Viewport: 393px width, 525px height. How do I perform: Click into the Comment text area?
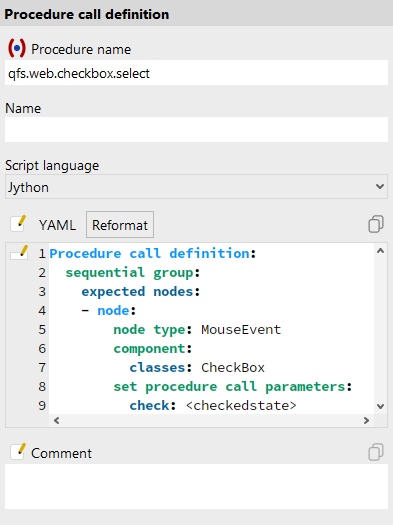coord(196,486)
